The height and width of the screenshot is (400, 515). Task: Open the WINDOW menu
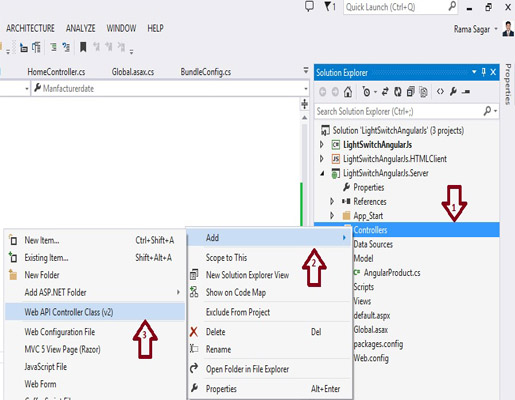coord(121,28)
